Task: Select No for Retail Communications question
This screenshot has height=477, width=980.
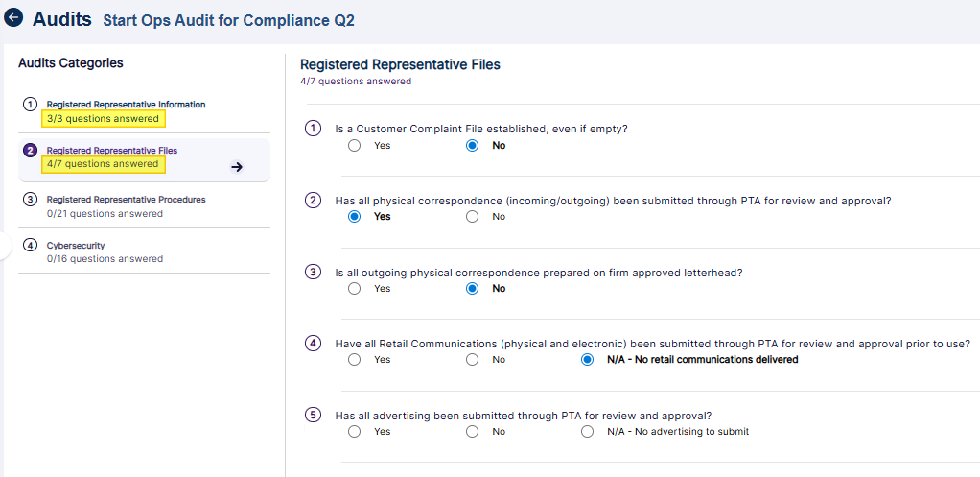Action: [472, 360]
